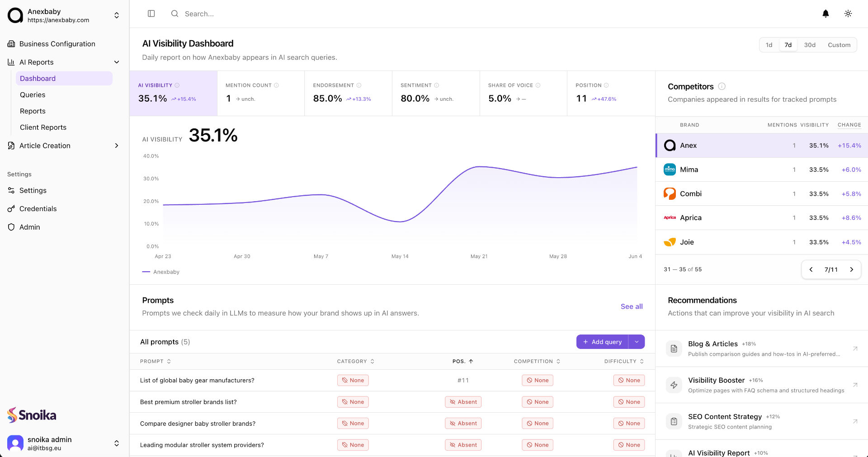Toggle Anexbaby series in chart legend
The width and height of the screenshot is (868, 457).
coord(161,272)
